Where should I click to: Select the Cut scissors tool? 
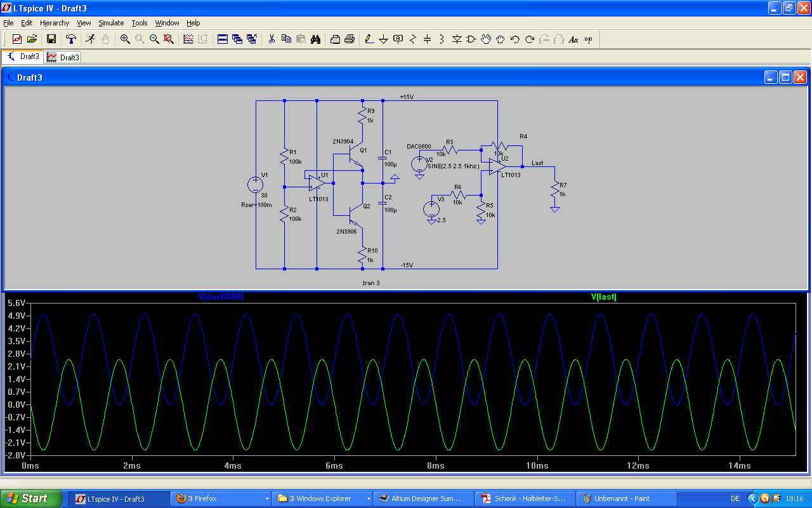[272, 39]
